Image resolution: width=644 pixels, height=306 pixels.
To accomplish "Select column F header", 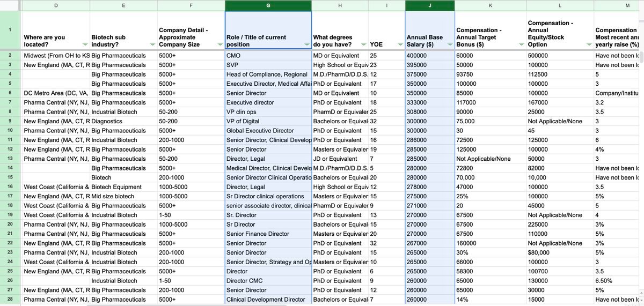I will pyautogui.click(x=191, y=6).
